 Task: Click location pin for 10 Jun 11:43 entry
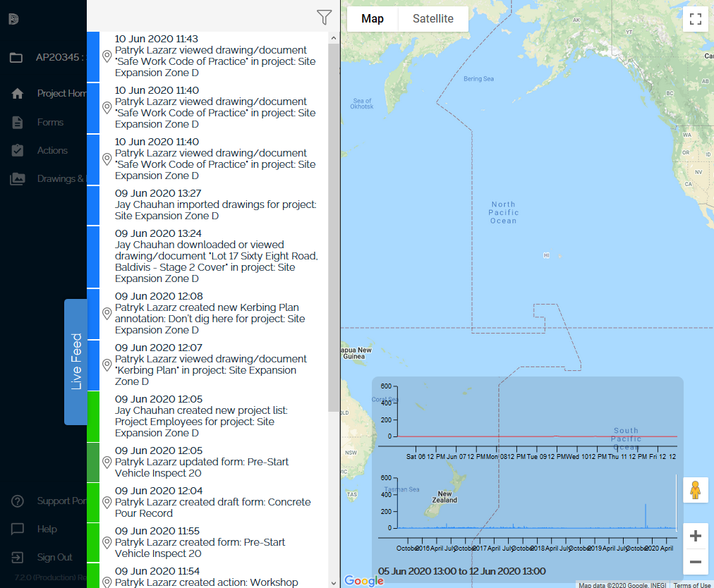107,56
